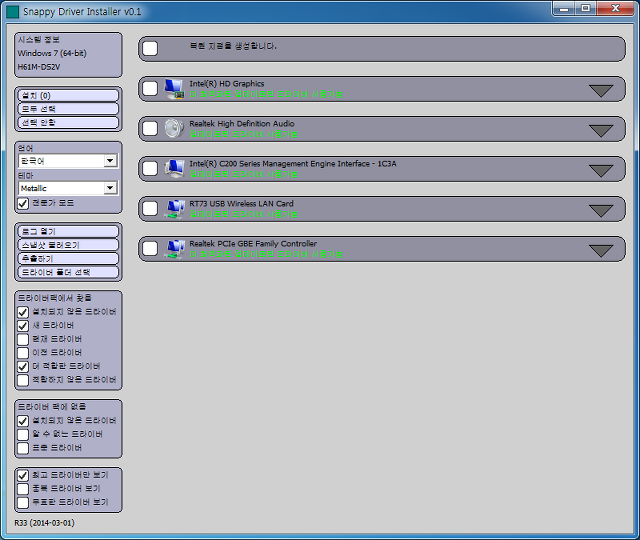The height and width of the screenshot is (540, 640).
Task: Click the Intel C200 Management Engine device icon
Action: [174, 169]
